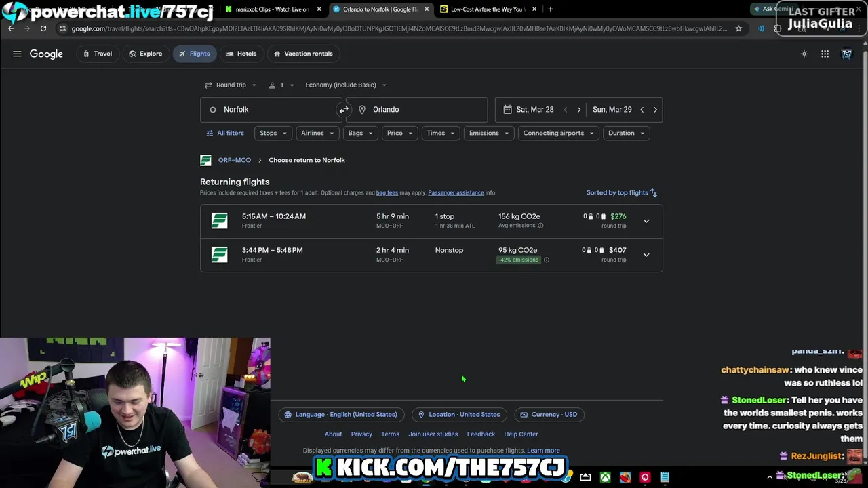Screen dimensions: 868x488
Task: Open the Economy (include Basic) class dropdown
Action: coord(346,85)
